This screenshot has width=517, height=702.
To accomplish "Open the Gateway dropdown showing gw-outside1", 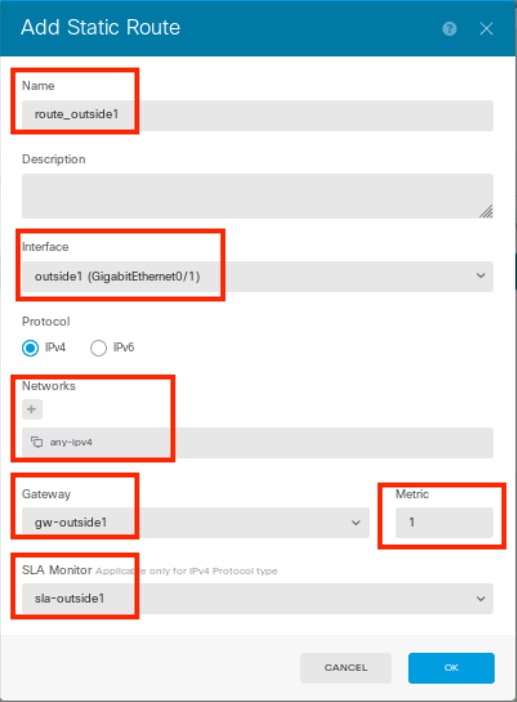I will (196, 522).
